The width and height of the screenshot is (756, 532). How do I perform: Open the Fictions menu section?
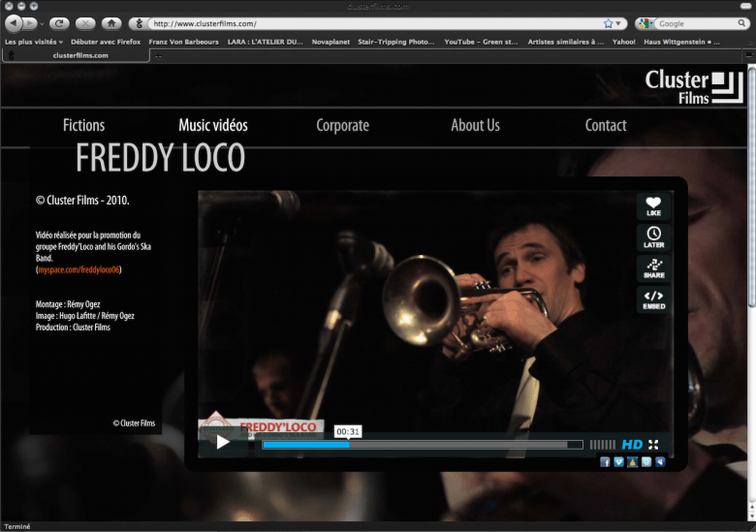[x=83, y=125]
